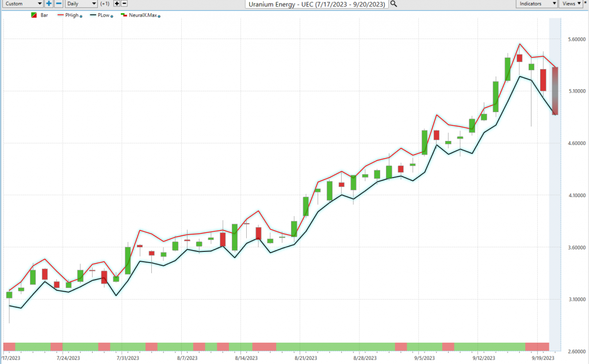Click the PLow legend label
This screenshot has height=364, width=589.
coord(104,16)
